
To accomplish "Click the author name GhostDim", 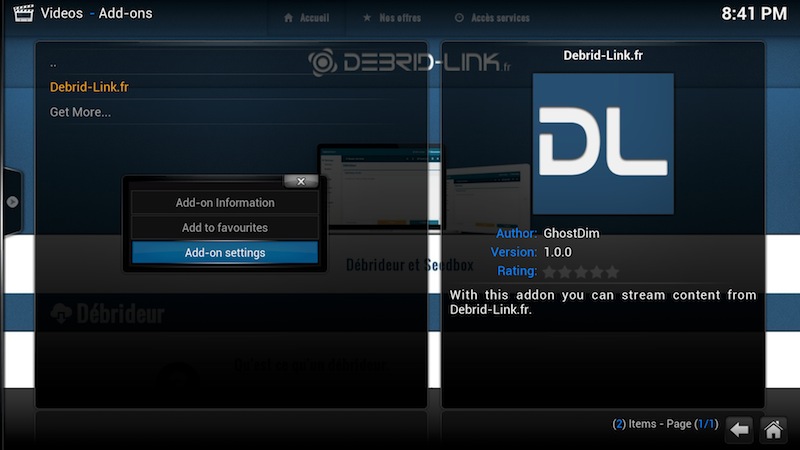I will [x=571, y=233].
